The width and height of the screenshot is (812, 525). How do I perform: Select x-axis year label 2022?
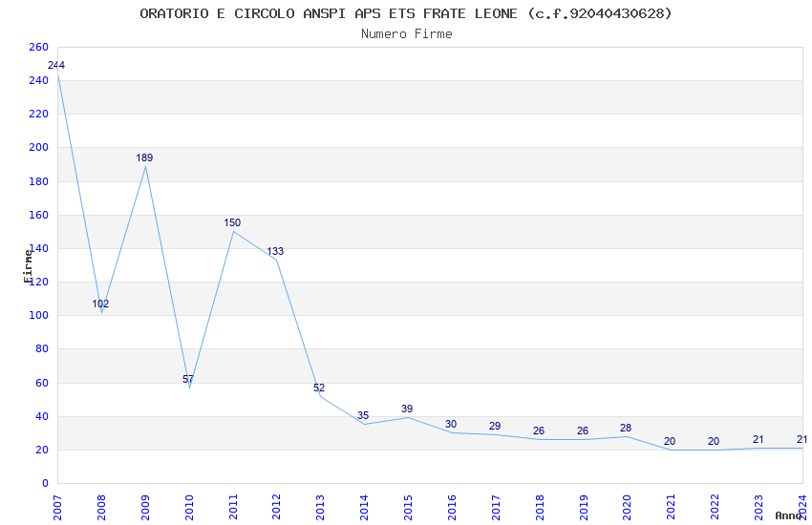[716, 508]
